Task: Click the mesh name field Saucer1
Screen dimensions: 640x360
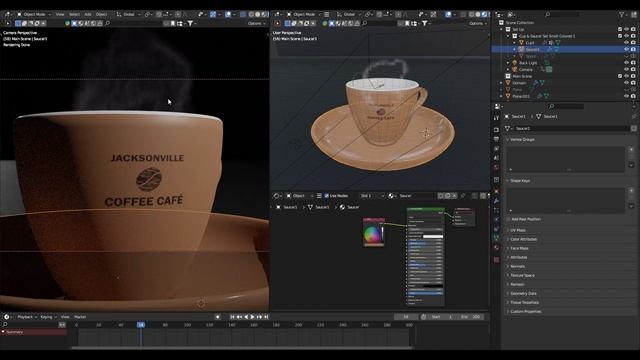Action: [x=571, y=128]
